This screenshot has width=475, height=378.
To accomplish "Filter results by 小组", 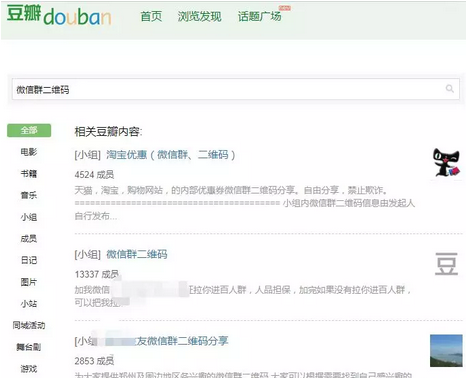I will pyautogui.click(x=29, y=217).
